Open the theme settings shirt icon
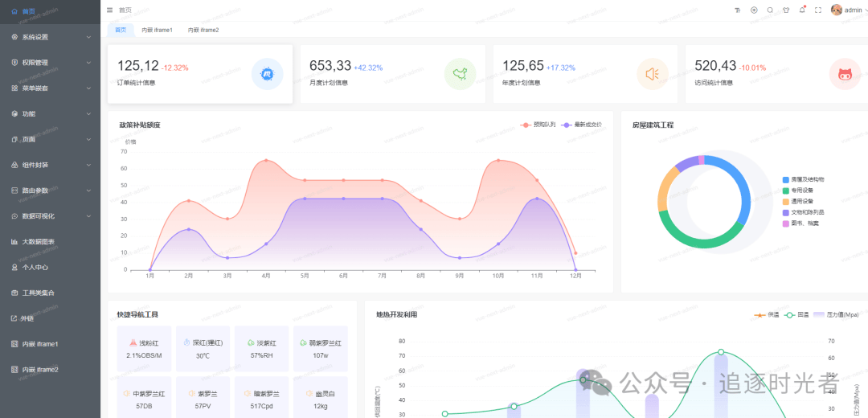The image size is (868, 418). click(x=786, y=10)
